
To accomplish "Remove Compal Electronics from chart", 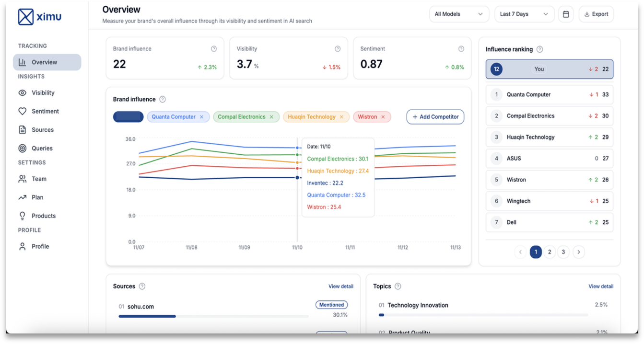I will (271, 117).
